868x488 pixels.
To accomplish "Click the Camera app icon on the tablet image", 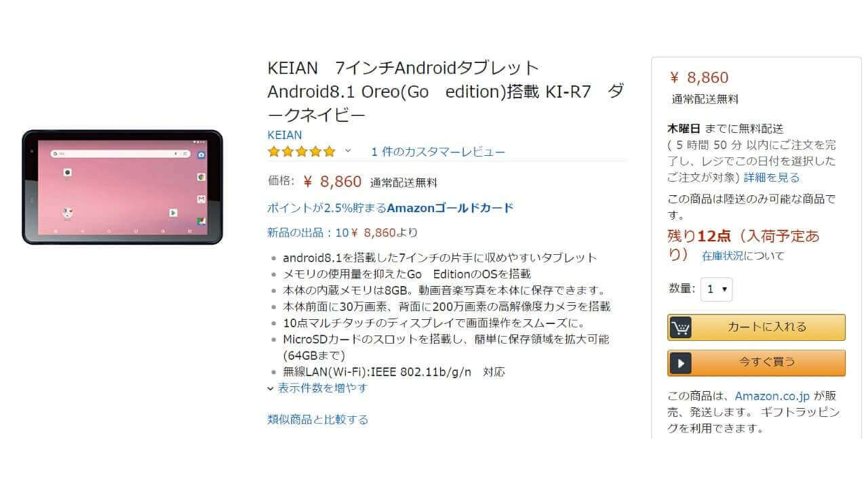I will (x=201, y=155).
